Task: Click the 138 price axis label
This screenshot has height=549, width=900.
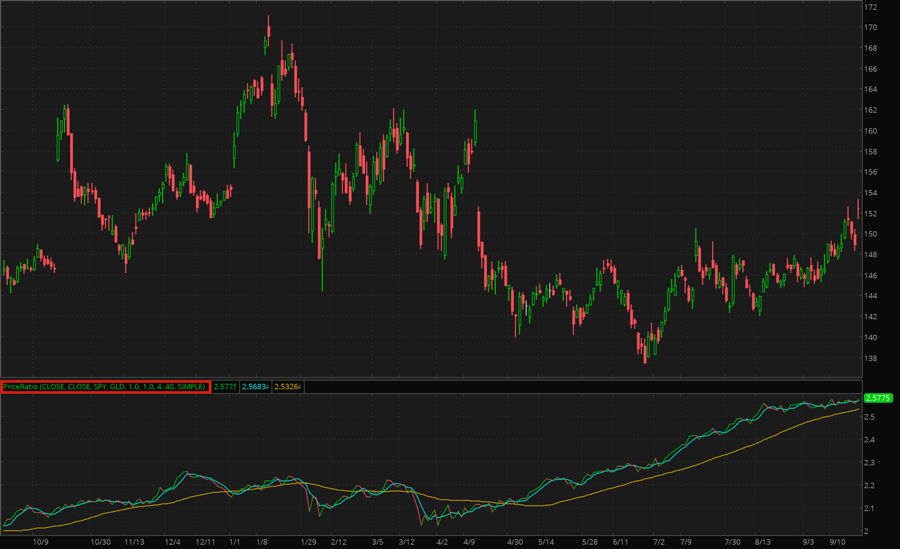Action: pos(871,358)
